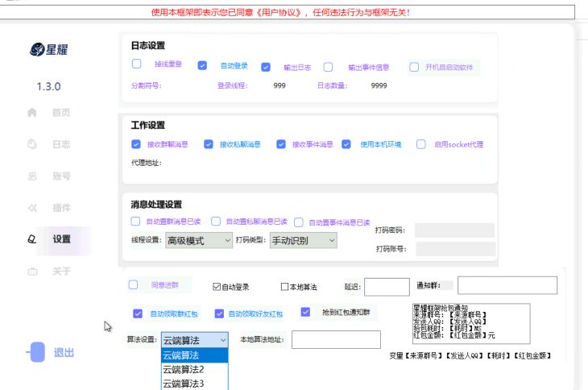Toggle the 接收群聊消息 checkbox
The image size is (588, 390).
(x=136, y=144)
